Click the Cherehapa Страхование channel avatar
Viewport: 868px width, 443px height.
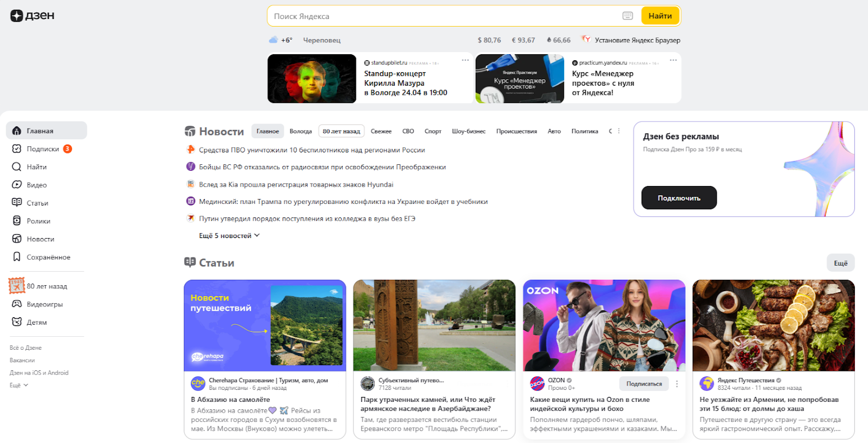point(198,383)
